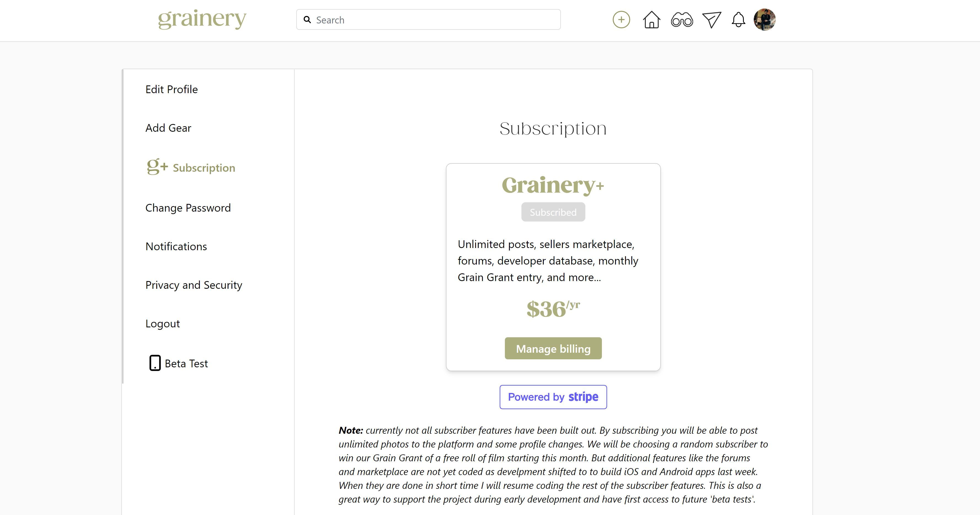This screenshot has height=515, width=980.
Task: Click the Grainery home icon
Action: (651, 20)
